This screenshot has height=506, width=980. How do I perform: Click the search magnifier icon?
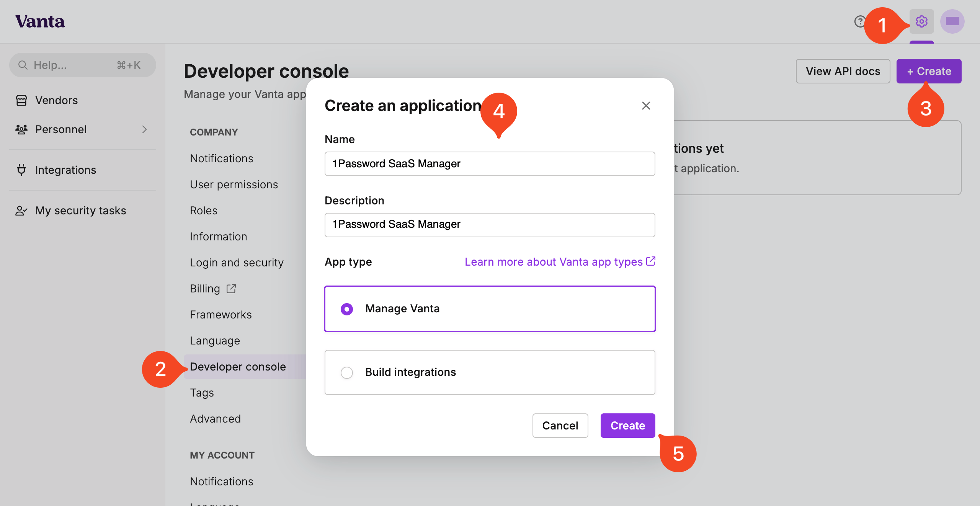pos(23,65)
